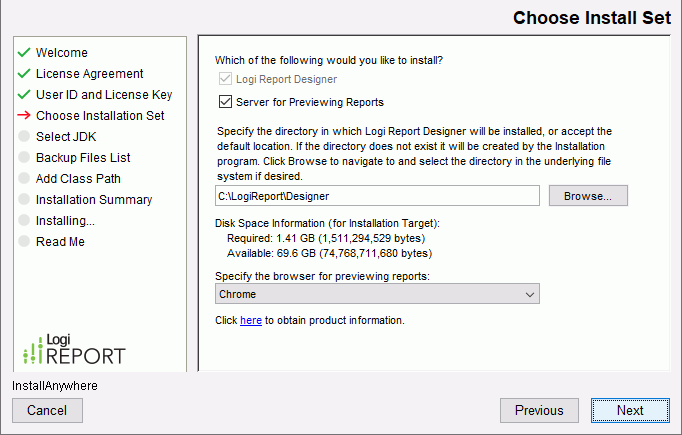682x435 pixels.
Task: Cancel the installation
Action: 47,410
